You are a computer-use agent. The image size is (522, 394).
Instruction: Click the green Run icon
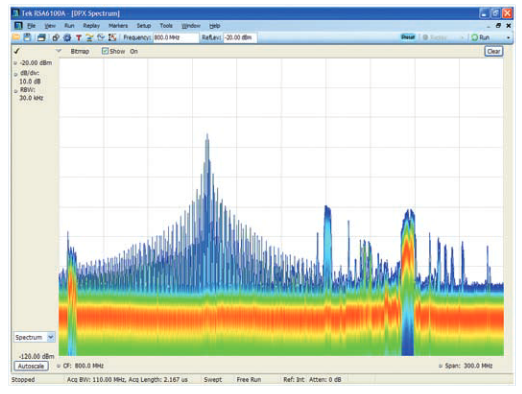click(474, 38)
